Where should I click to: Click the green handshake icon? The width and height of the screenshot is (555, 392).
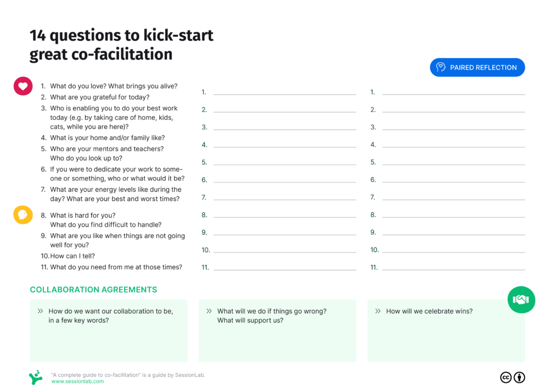pyautogui.click(x=521, y=300)
